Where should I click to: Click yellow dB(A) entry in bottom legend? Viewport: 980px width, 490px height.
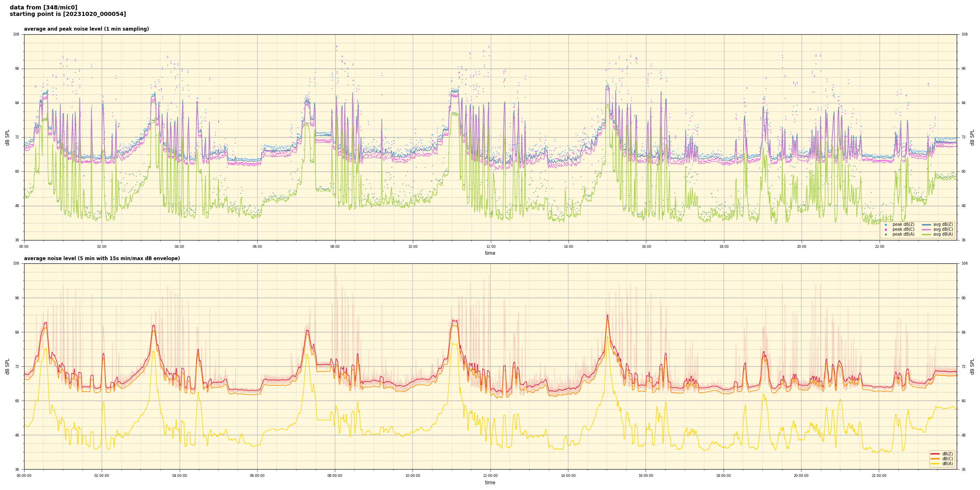[935, 463]
